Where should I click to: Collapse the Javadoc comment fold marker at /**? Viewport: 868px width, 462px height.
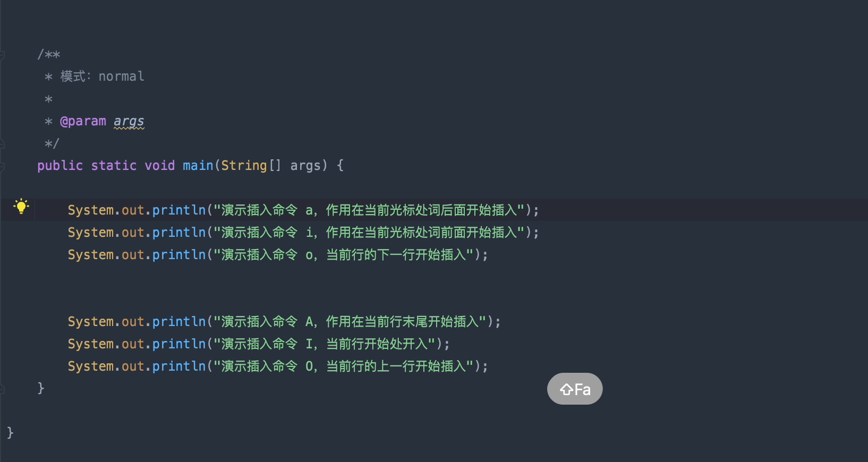2,55
